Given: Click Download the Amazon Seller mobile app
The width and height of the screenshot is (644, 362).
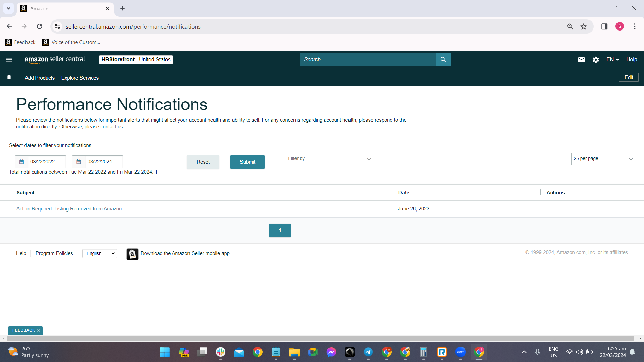Looking at the screenshot, I should pyautogui.click(x=185, y=254).
